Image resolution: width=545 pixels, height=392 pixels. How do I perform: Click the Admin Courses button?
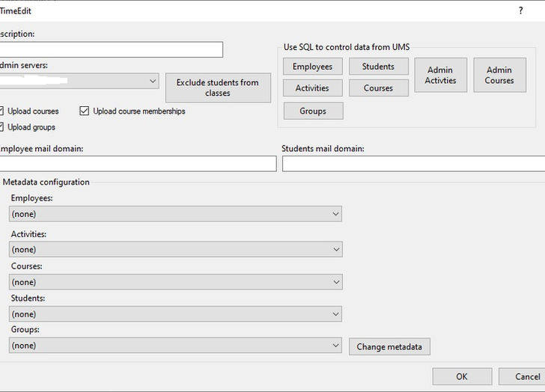(x=499, y=75)
